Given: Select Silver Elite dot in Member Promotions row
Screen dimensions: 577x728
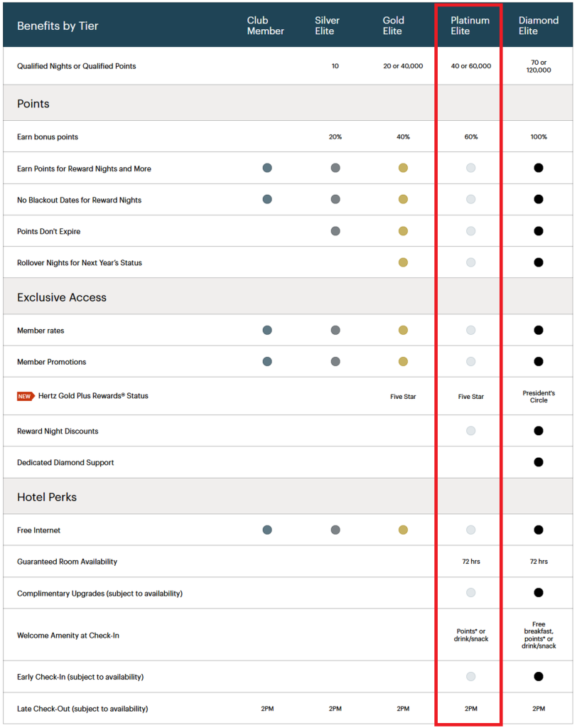Looking at the screenshot, I should [335, 361].
